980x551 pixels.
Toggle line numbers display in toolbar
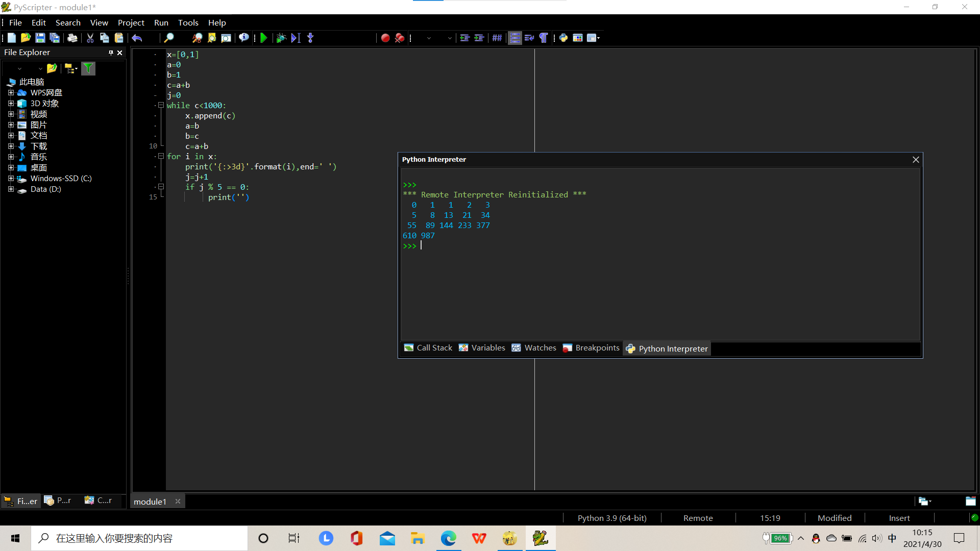click(x=515, y=38)
